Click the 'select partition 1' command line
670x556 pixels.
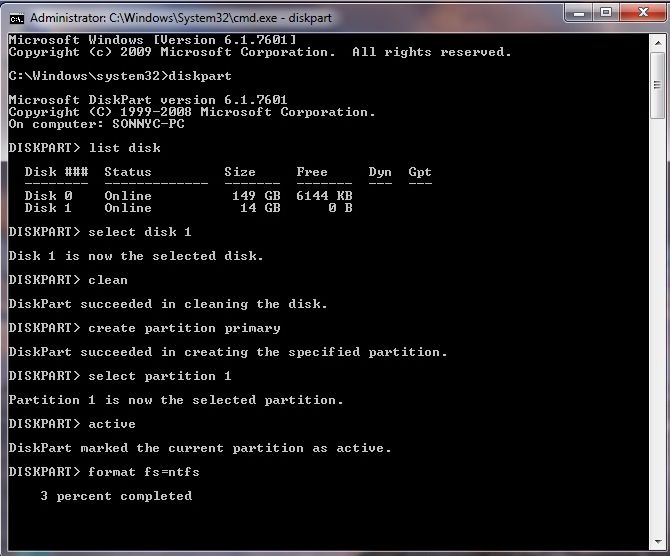(120, 376)
